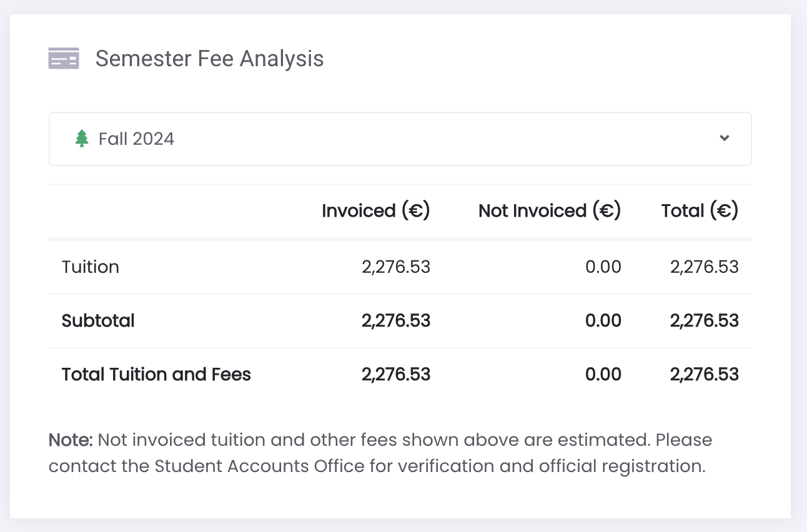Click Subtotal not invoiced 0.00 value
Viewport: 807px width, 532px height.
pyautogui.click(x=603, y=321)
